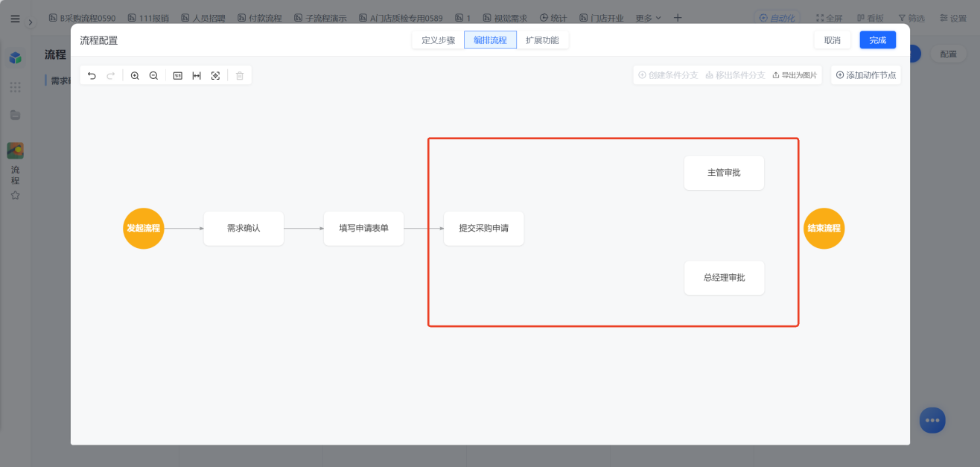Click the 取消 button
The image size is (980, 467).
pyautogui.click(x=833, y=40)
